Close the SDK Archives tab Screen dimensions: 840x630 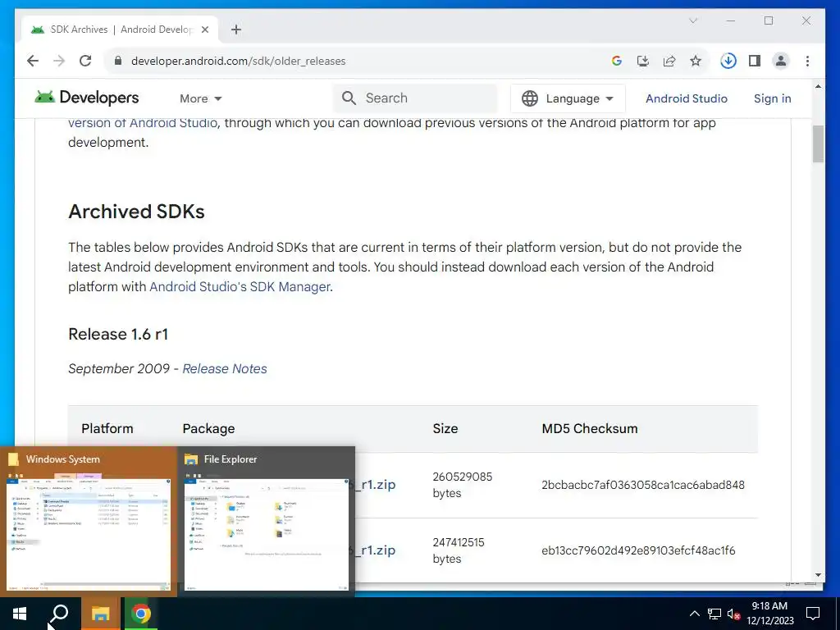(204, 30)
